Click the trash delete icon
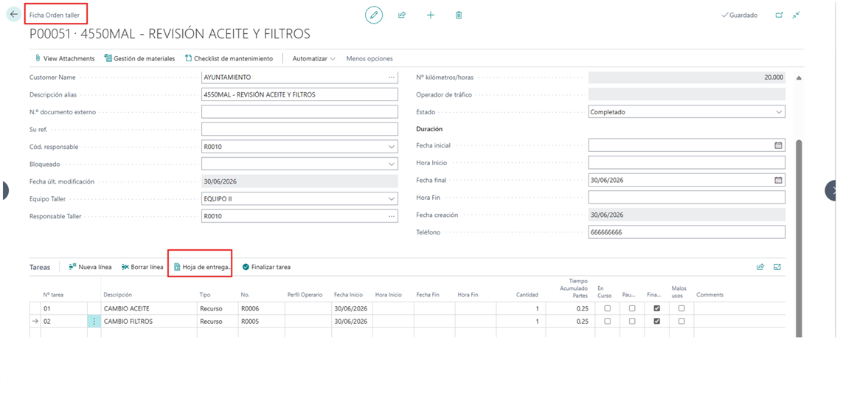868x413 pixels. pos(459,15)
